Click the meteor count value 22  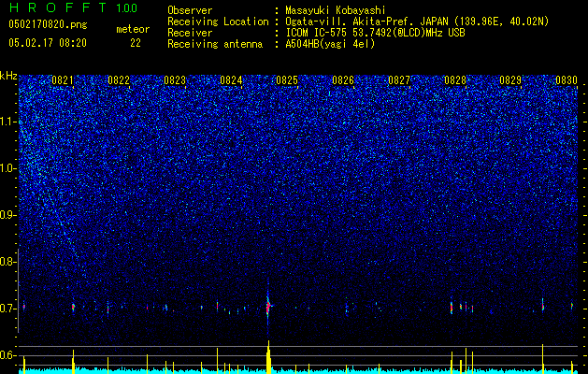click(136, 43)
